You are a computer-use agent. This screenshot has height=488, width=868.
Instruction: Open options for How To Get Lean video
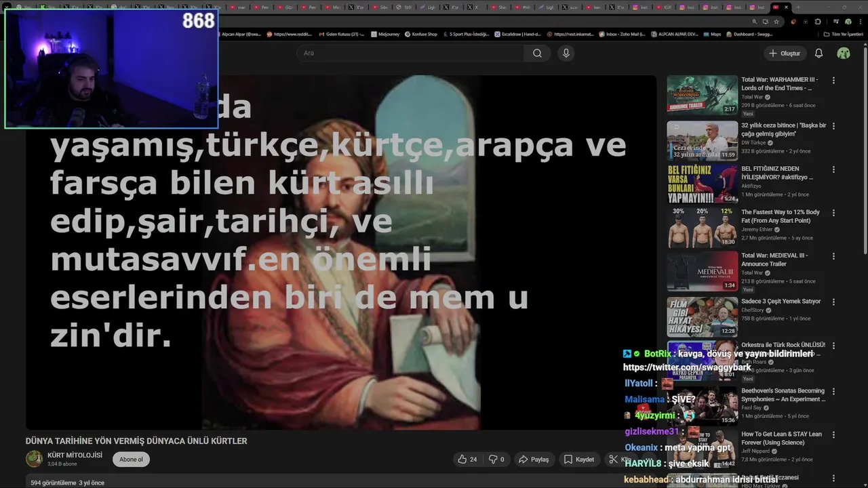coord(833,435)
